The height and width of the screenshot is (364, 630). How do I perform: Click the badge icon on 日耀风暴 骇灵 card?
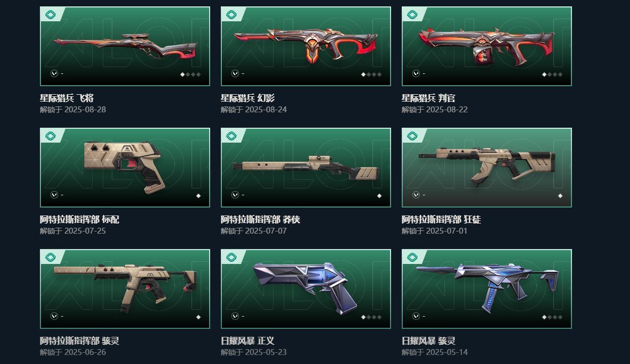412,258
